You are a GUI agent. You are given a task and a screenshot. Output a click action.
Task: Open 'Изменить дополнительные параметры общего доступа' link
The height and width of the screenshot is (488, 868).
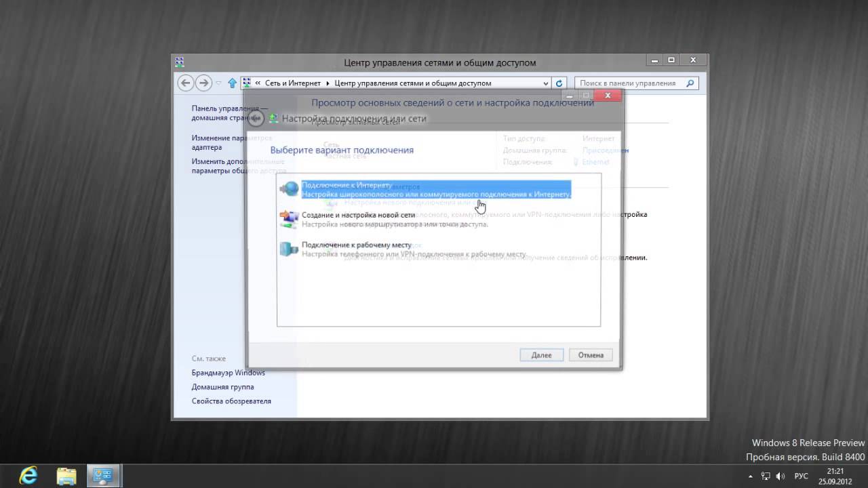pyautogui.click(x=238, y=166)
